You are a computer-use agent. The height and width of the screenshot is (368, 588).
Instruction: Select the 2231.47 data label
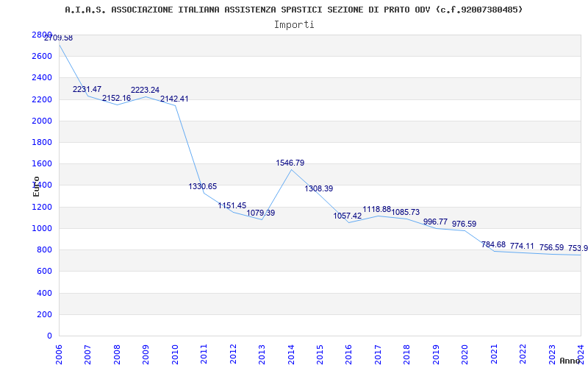click(87, 89)
